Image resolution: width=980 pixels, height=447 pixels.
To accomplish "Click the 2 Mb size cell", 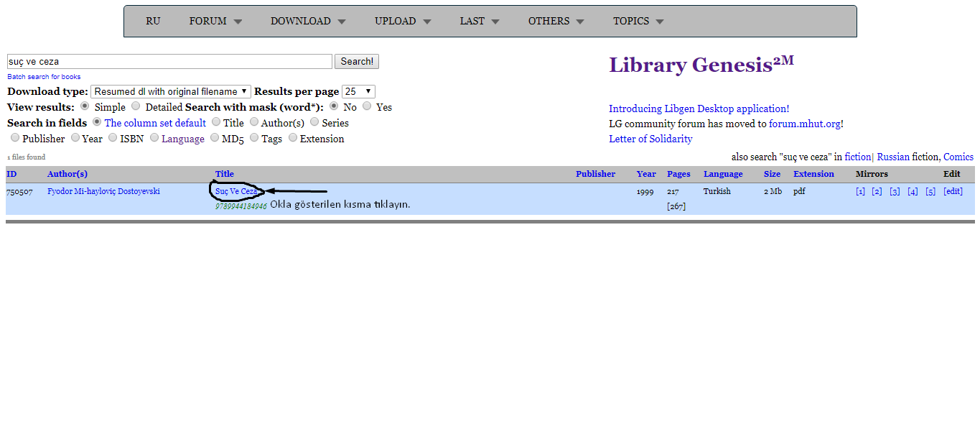I will coord(773,192).
